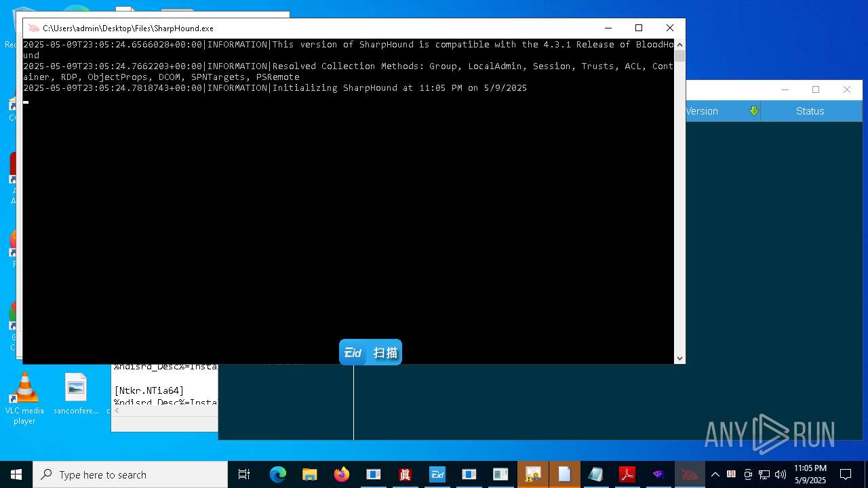Image resolution: width=868 pixels, height=488 pixels.
Task: Launch Firefox from taskbar
Action: [342, 474]
